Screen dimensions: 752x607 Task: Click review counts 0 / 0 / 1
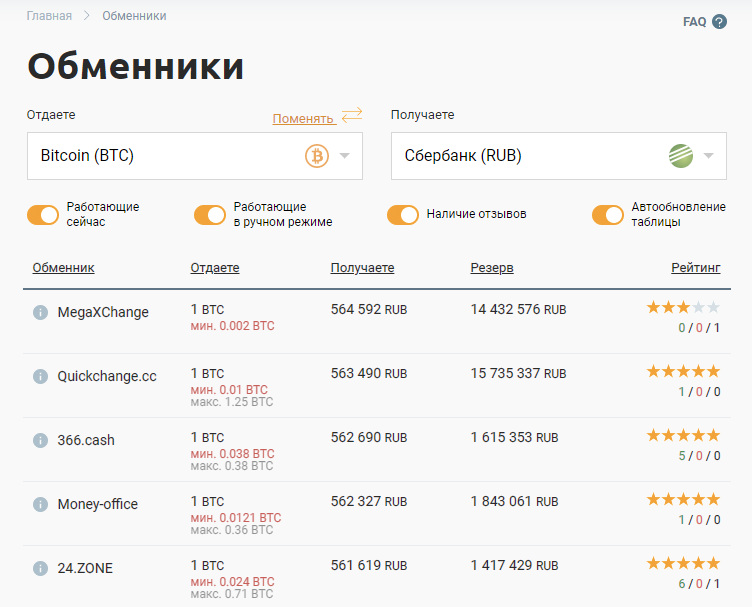click(699, 328)
